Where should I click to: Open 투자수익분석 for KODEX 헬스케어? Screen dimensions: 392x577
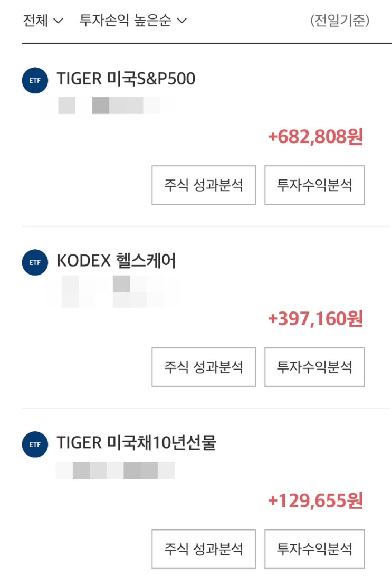[x=314, y=367]
